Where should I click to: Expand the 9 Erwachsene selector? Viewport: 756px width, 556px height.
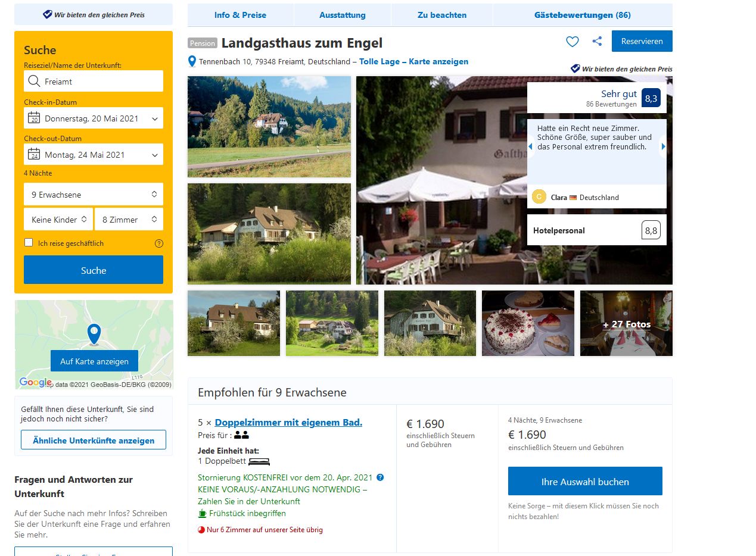tap(94, 195)
